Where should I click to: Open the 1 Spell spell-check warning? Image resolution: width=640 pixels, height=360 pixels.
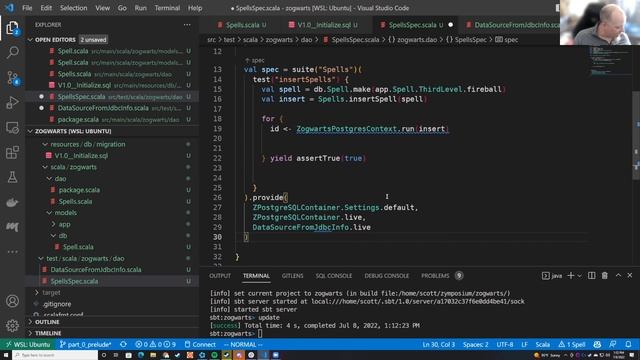click(572, 344)
